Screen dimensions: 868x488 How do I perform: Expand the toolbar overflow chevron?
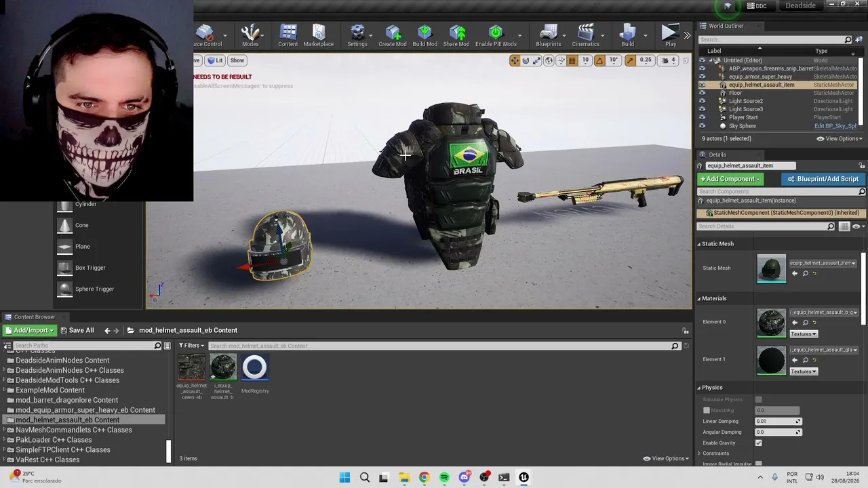coord(687,35)
